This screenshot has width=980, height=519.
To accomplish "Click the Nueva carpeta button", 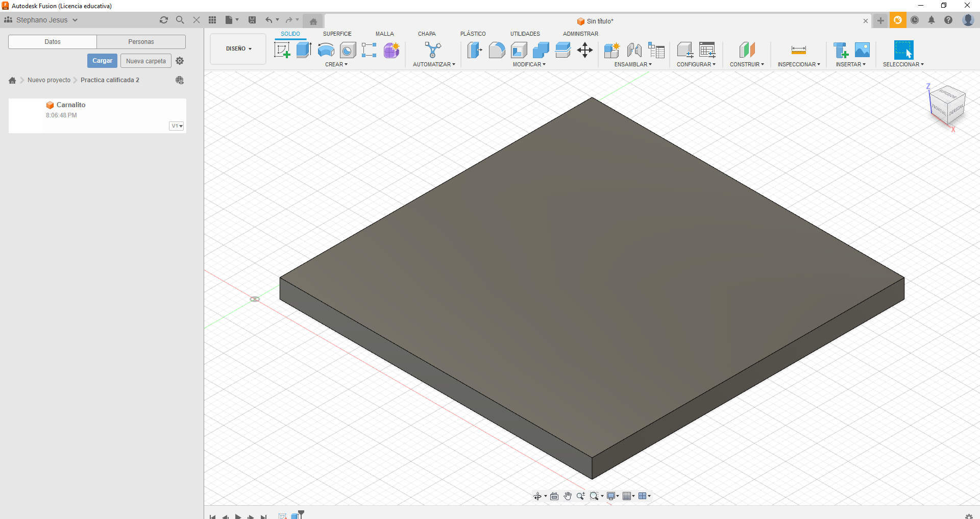I will tap(146, 61).
